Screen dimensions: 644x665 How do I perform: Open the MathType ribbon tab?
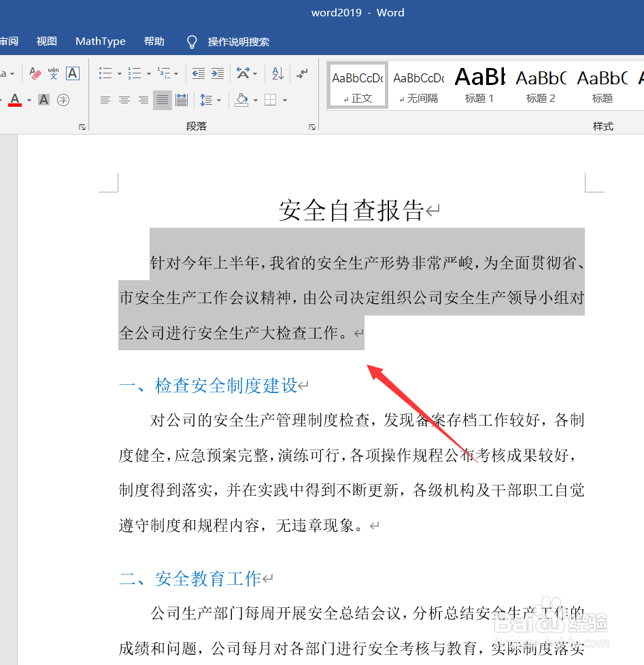coord(100,41)
